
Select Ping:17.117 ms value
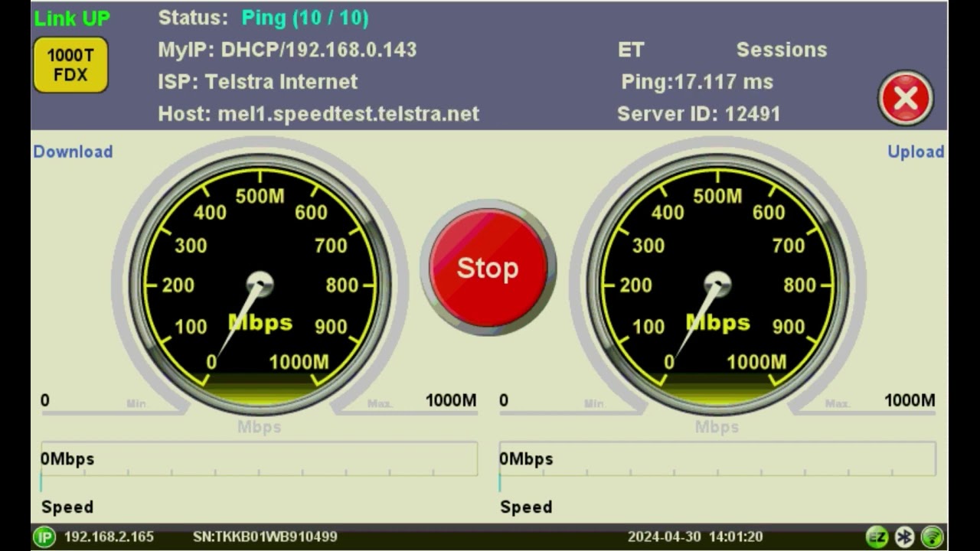[697, 82]
